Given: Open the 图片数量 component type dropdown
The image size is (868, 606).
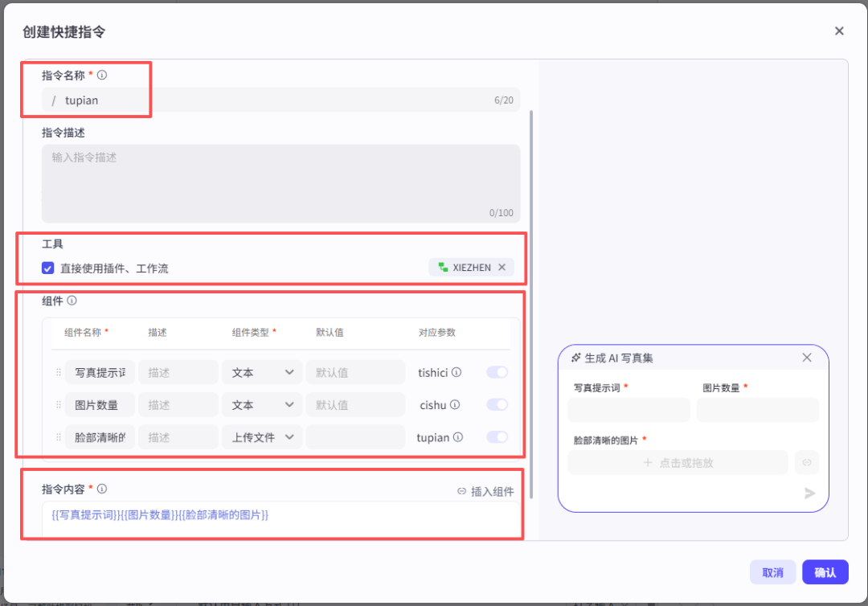Looking at the screenshot, I should pyautogui.click(x=263, y=404).
